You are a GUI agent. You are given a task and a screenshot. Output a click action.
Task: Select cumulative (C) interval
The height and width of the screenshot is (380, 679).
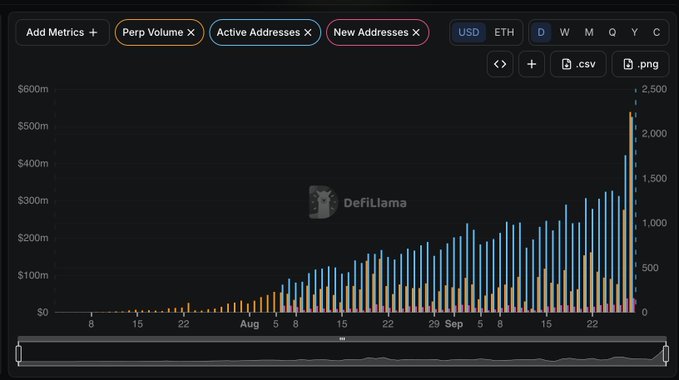[656, 32]
